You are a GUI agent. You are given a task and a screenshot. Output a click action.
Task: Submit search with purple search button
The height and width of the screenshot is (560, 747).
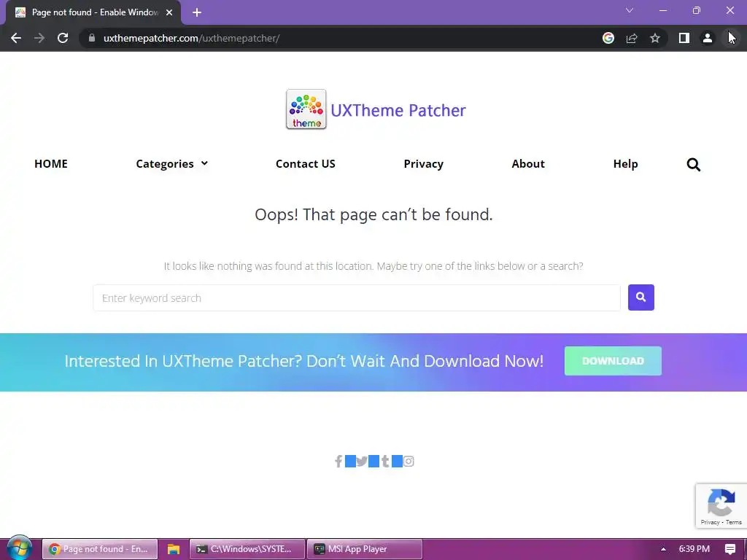tap(640, 297)
